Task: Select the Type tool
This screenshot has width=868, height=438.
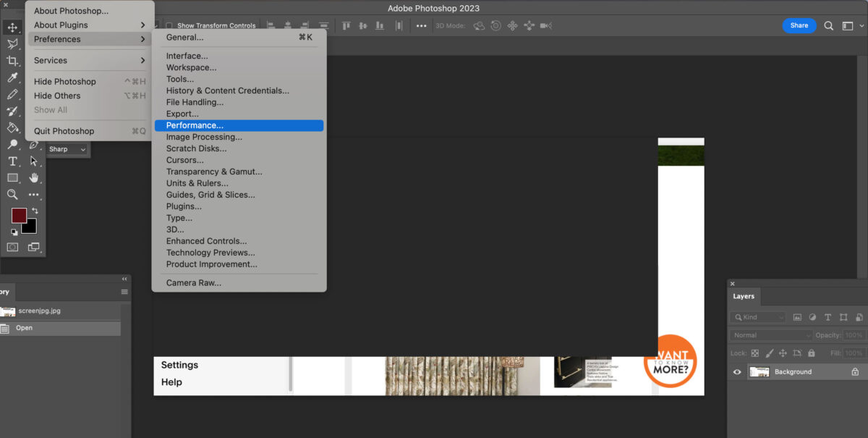Action: point(12,161)
